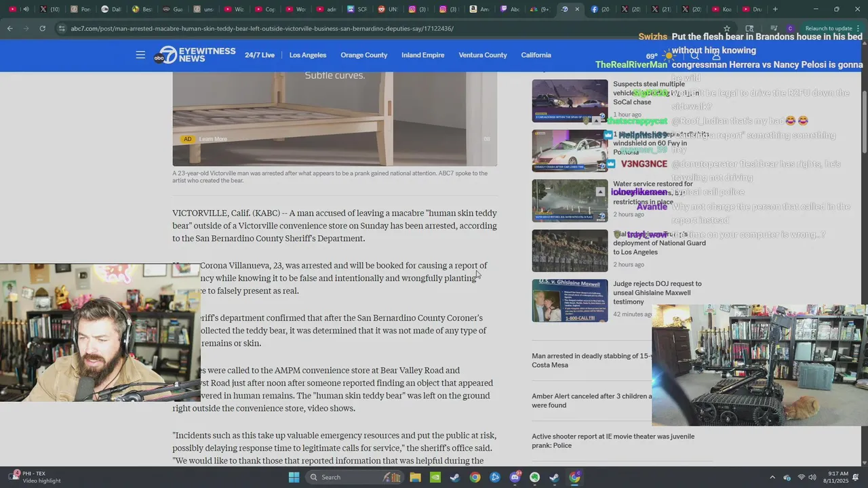
Task: Select Los Angeles in the navigation bar
Action: tap(308, 55)
